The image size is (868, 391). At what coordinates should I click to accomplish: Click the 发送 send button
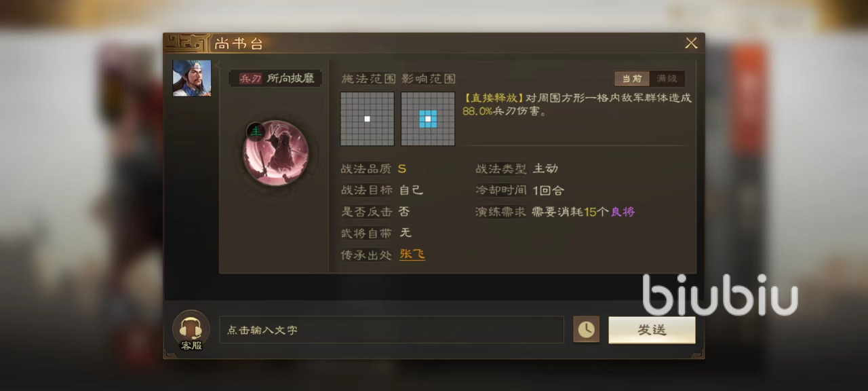[652, 330]
